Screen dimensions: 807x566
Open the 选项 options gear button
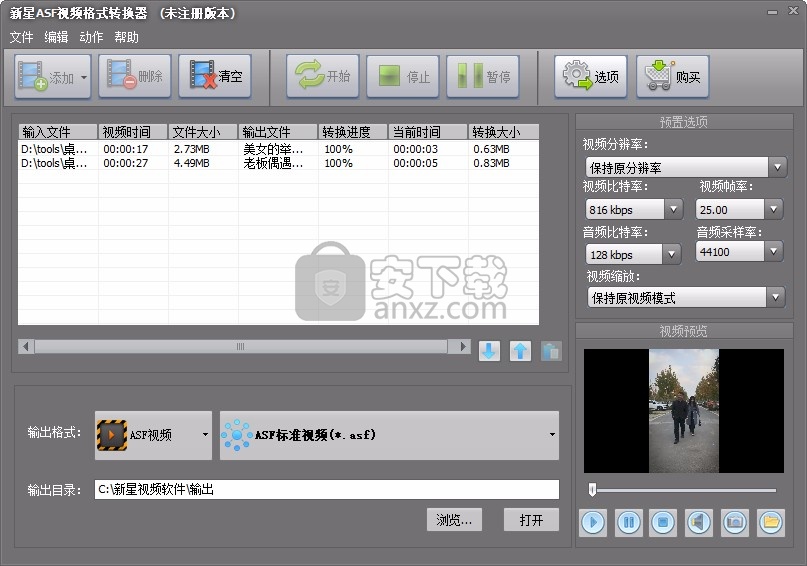(591, 77)
